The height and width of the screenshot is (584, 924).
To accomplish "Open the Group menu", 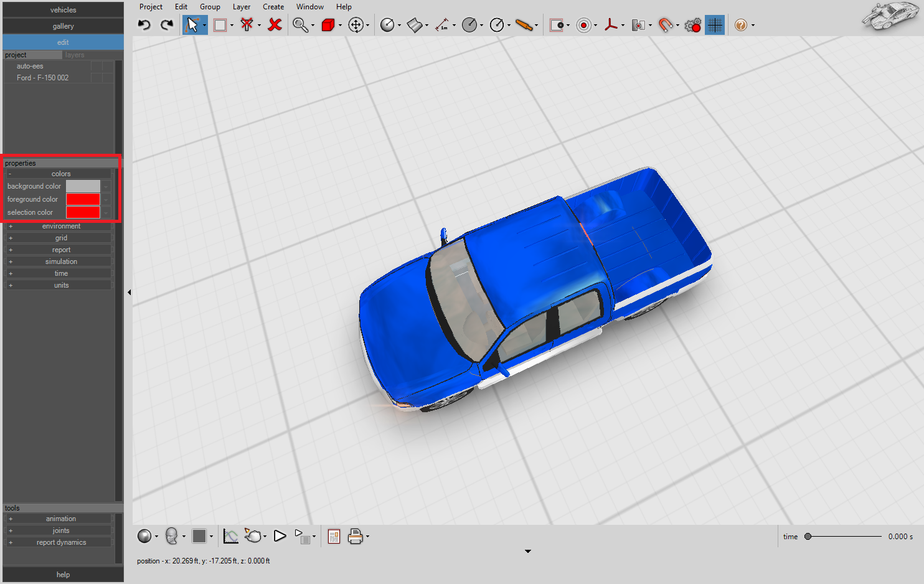I will pos(210,7).
